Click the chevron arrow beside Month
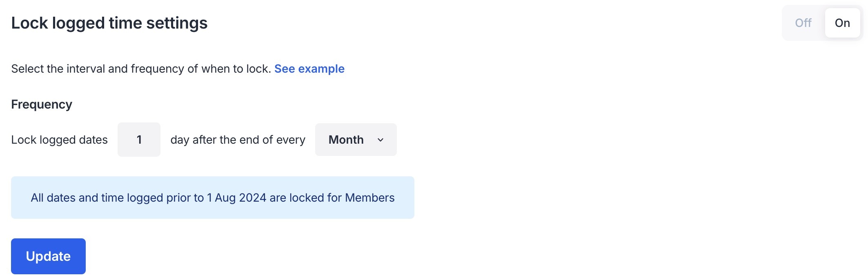 click(x=381, y=140)
